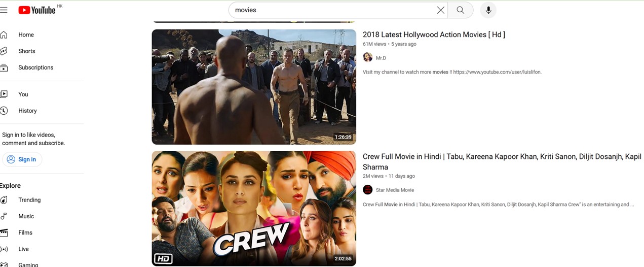
Task: Go to Home from sidebar label
Action: pos(26,35)
